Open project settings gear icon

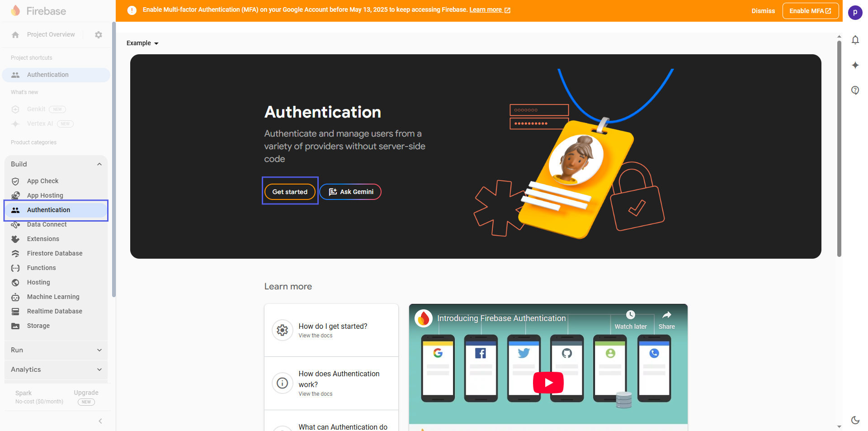99,35
